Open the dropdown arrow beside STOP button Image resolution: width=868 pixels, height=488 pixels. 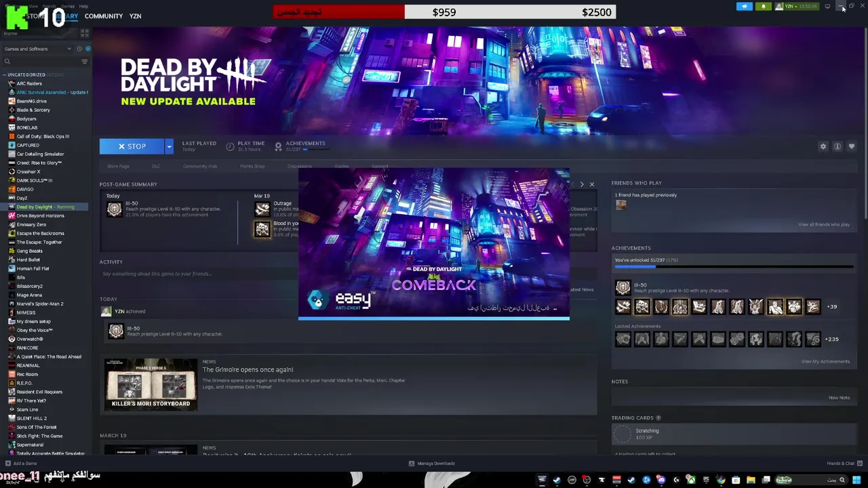point(169,146)
